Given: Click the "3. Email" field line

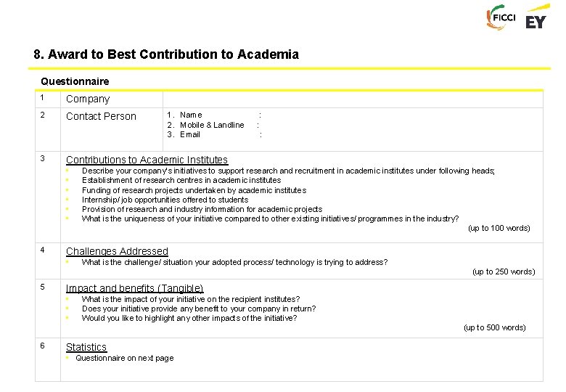Looking at the screenshot, I should coord(214,134).
